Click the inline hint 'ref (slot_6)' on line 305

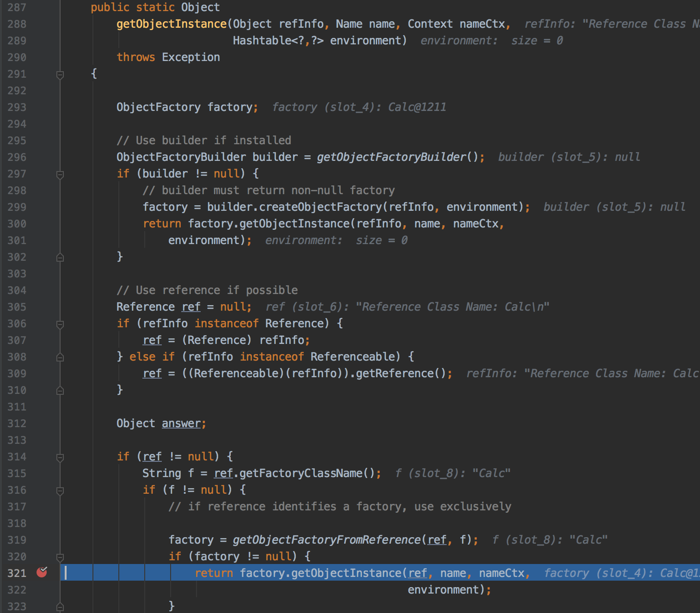[x=307, y=307]
